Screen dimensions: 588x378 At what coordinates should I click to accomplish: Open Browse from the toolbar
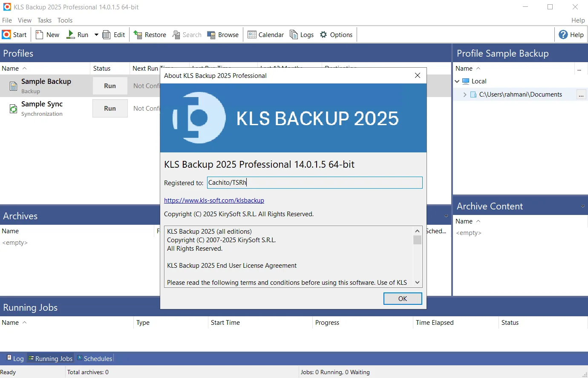pyautogui.click(x=223, y=34)
